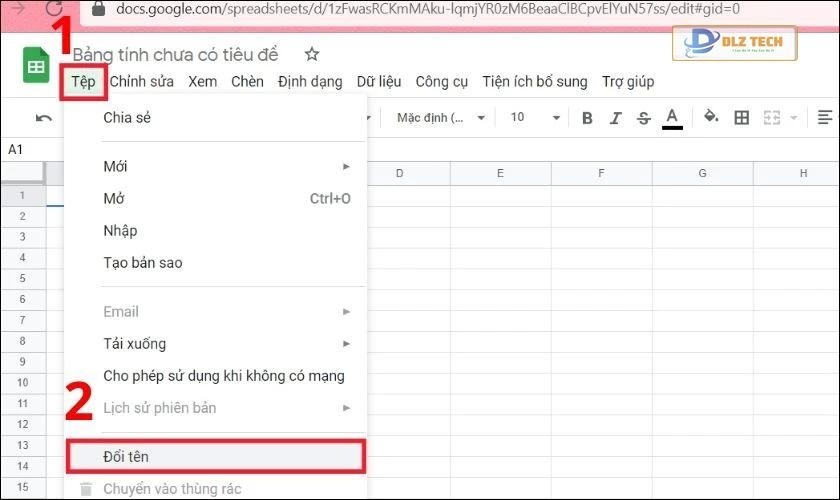
Task: Select column F header
Action: tap(601, 173)
